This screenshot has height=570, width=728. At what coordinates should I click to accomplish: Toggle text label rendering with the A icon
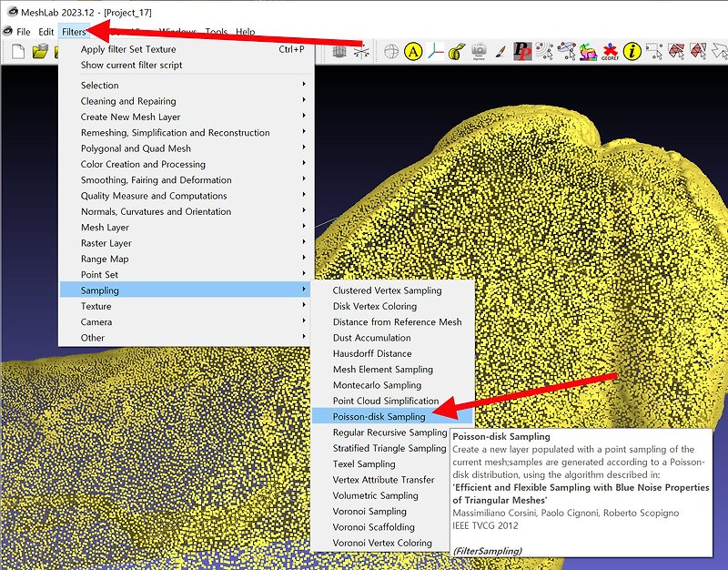[x=411, y=50]
